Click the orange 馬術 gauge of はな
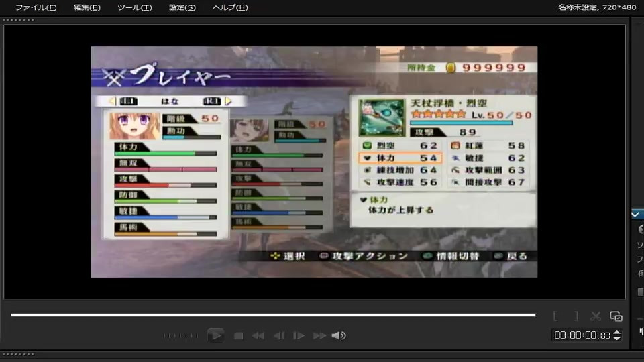Image resolution: width=644 pixels, height=362 pixels. pyautogui.click(x=166, y=233)
